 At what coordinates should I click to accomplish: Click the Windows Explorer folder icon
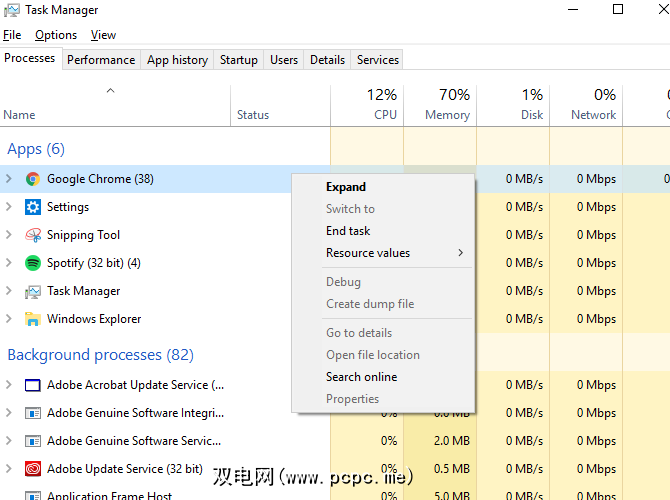click(x=33, y=319)
